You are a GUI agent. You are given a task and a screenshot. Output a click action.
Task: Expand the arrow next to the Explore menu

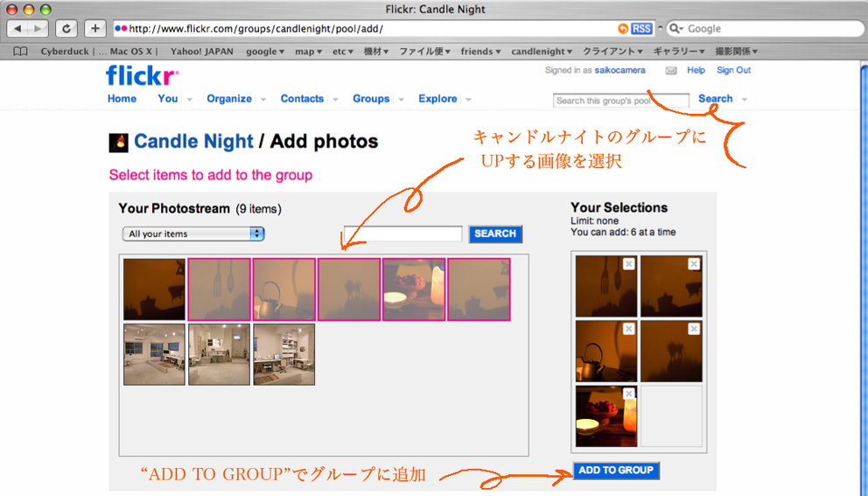pos(468,100)
